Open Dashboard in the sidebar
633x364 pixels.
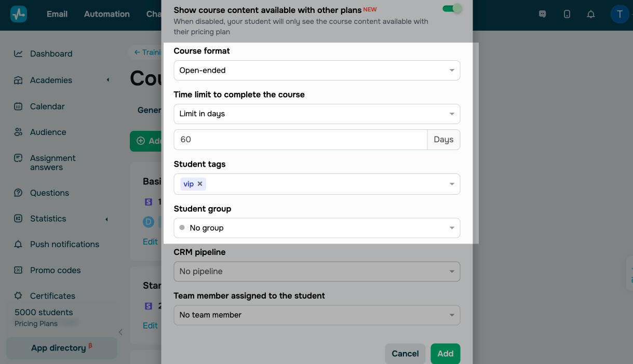pos(51,53)
